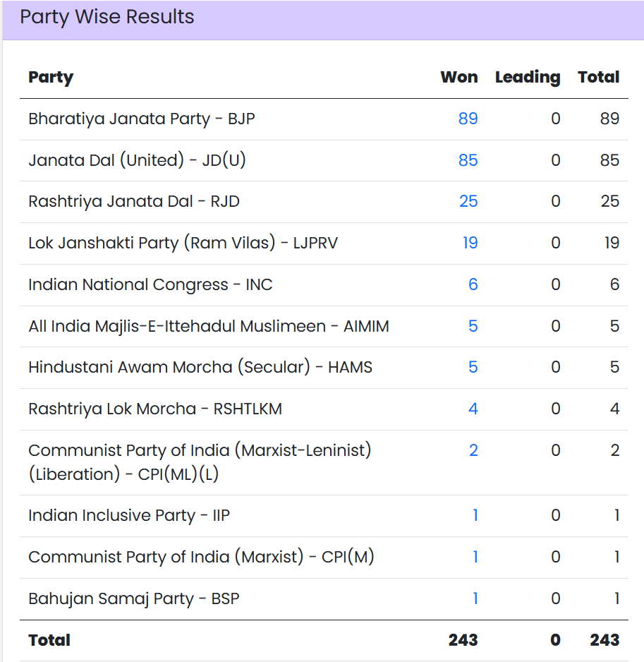Click the Leading column header
This screenshot has height=662, width=644.
point(528,77)
